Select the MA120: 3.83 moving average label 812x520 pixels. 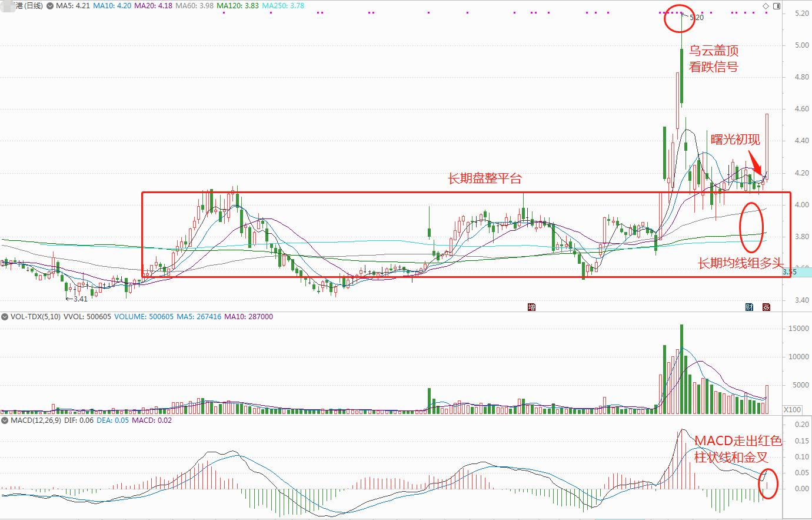point(238,6)
